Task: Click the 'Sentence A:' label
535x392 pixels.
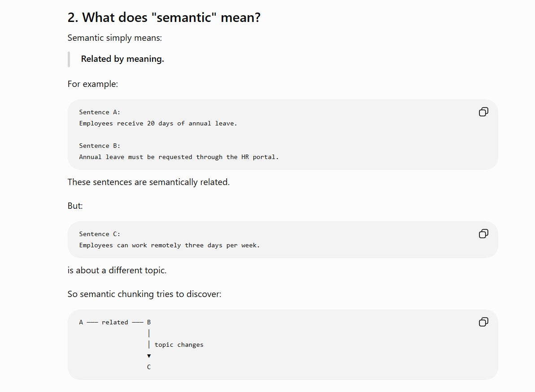Action: (x=100, y=112)
